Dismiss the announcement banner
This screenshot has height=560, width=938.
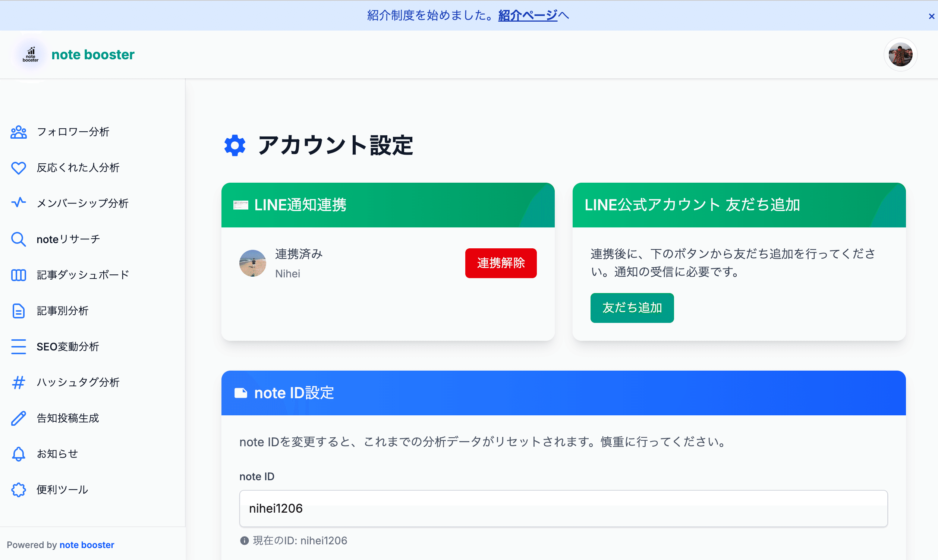pos(931,16)
